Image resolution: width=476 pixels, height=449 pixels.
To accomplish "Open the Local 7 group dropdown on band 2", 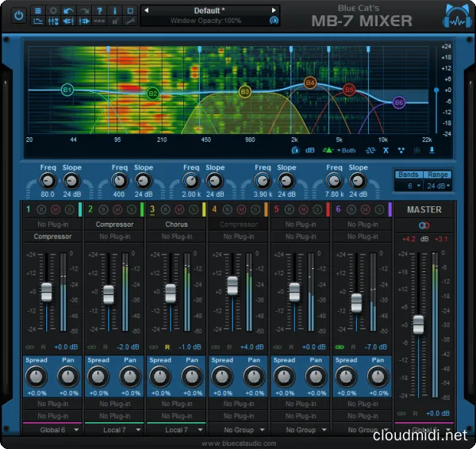I will [x=117, y=429].
